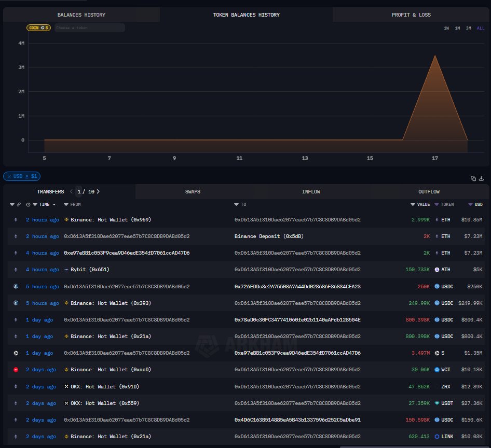This screenshot has height=448, width=491.
Task: Set chart range to 1W
Action: [x=446, y=28]
